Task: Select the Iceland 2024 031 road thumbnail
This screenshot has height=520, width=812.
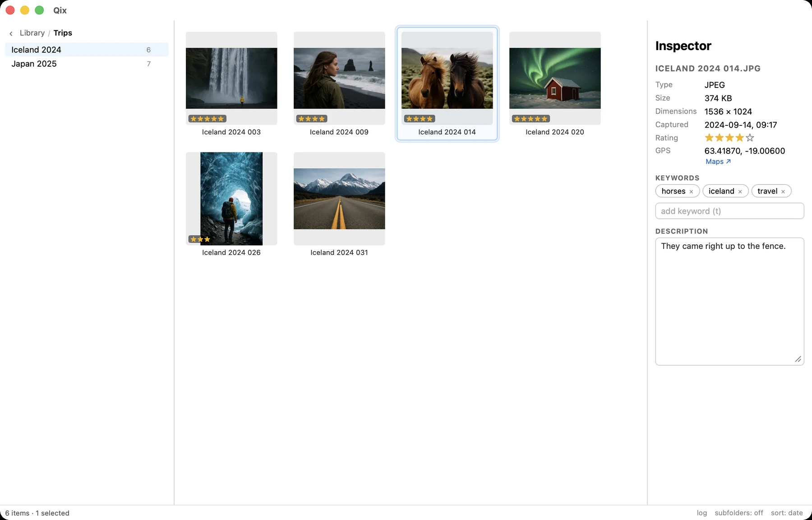Action: point(339,198)
